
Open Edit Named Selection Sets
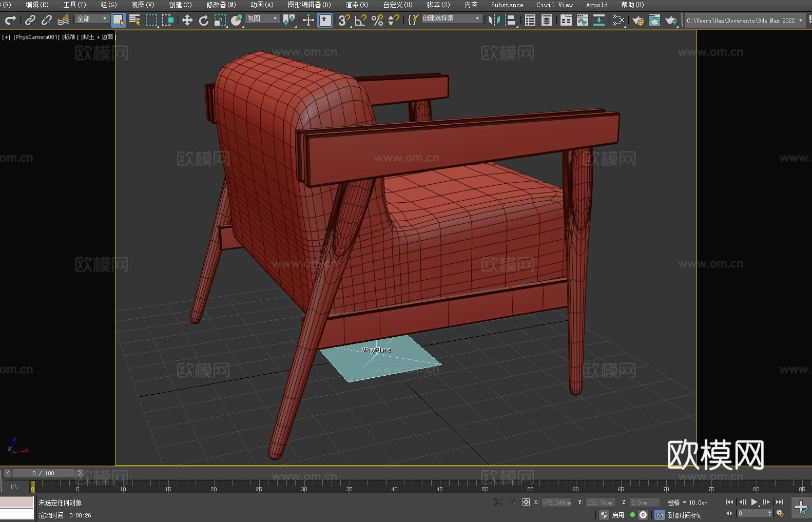(413, 20)
